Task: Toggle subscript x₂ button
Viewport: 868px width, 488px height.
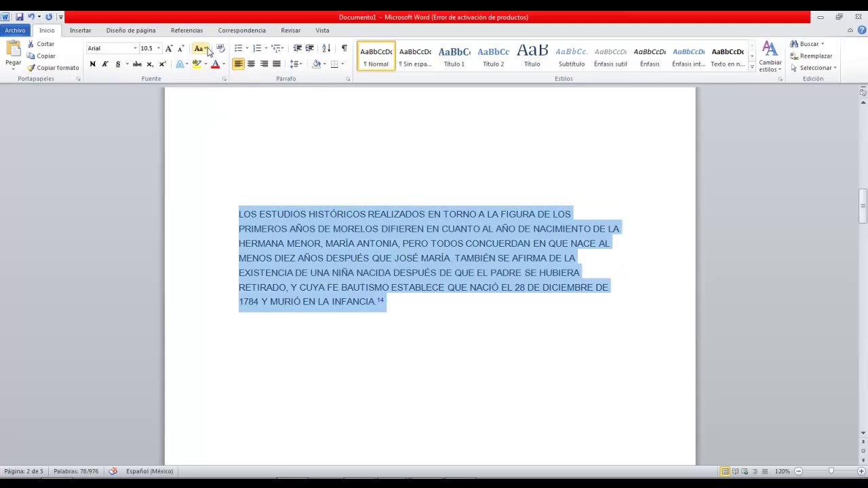Action: click(150, 64)
